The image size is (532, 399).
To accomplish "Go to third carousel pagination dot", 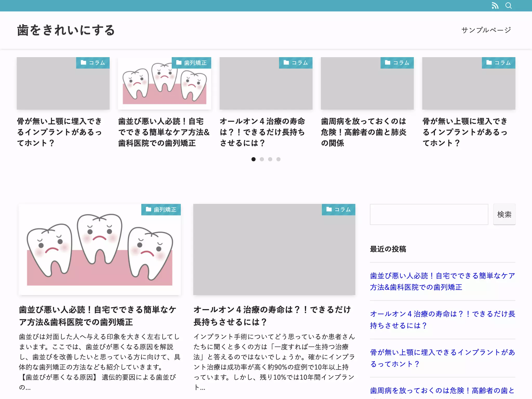I will (270, 159).
